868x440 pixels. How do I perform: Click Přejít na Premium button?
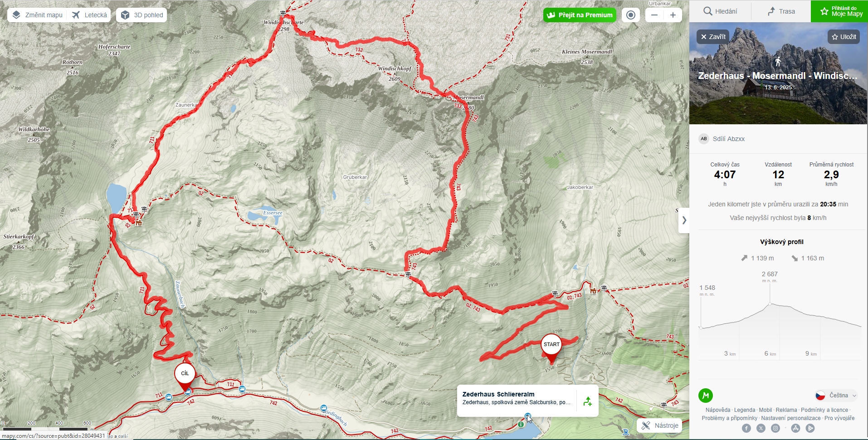pyautogui.click(x=580, y=15)
